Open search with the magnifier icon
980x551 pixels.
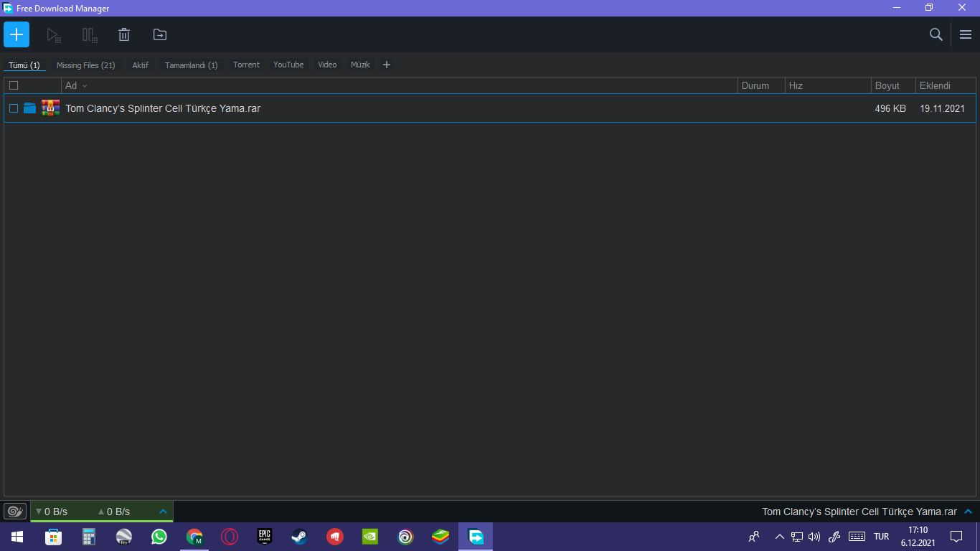pos(936,34)
